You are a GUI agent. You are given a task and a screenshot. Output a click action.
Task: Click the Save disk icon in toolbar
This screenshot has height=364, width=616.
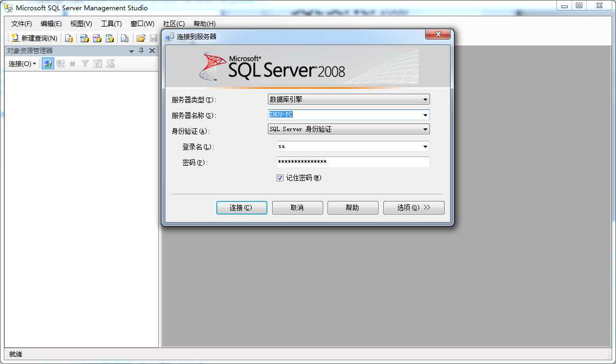153,38
